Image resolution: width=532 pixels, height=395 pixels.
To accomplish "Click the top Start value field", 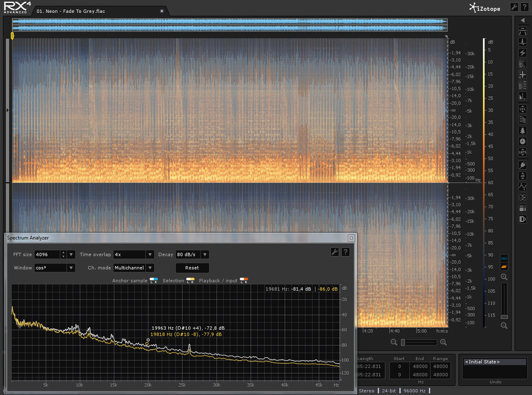I will pyautogui.click(x=399, y=366).
